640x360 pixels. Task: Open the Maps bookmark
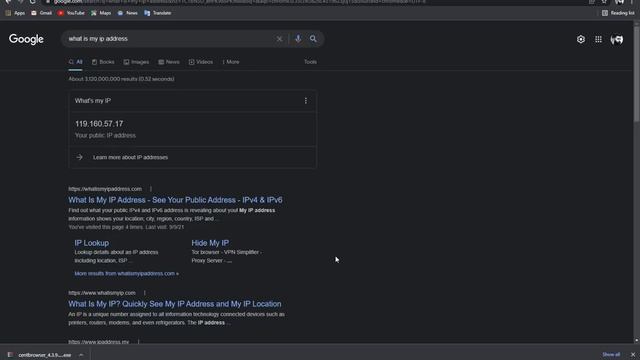coord(101,13)
